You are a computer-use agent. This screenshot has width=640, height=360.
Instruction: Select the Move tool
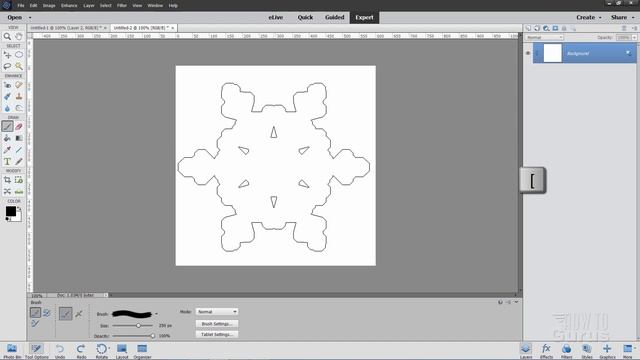7,55
